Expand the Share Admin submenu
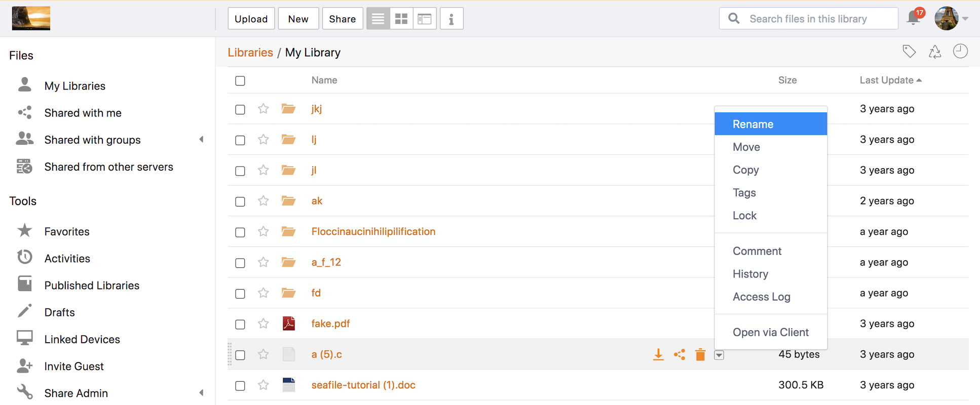This screenshot has width=980, height=405. pos(201,393)
